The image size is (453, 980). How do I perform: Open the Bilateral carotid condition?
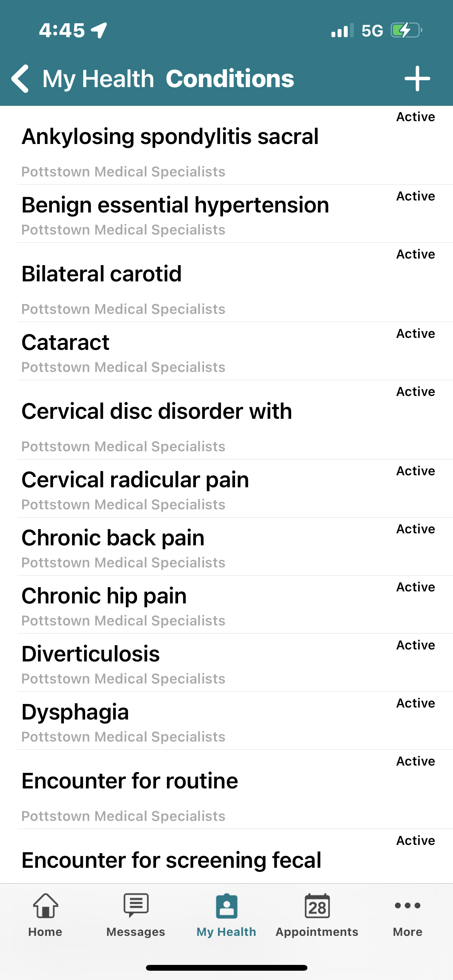(x=101, y=274)
